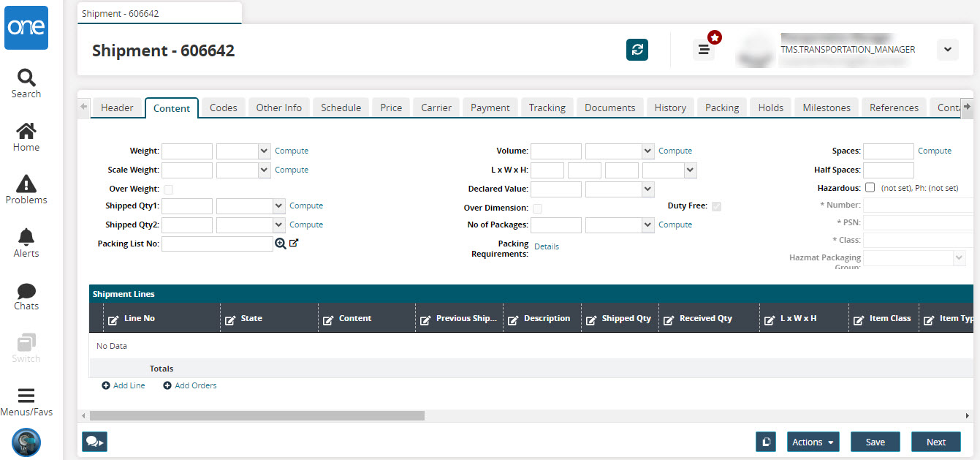Click edit icon on State column
Viewport: 980px width, 460px height.
230,320
